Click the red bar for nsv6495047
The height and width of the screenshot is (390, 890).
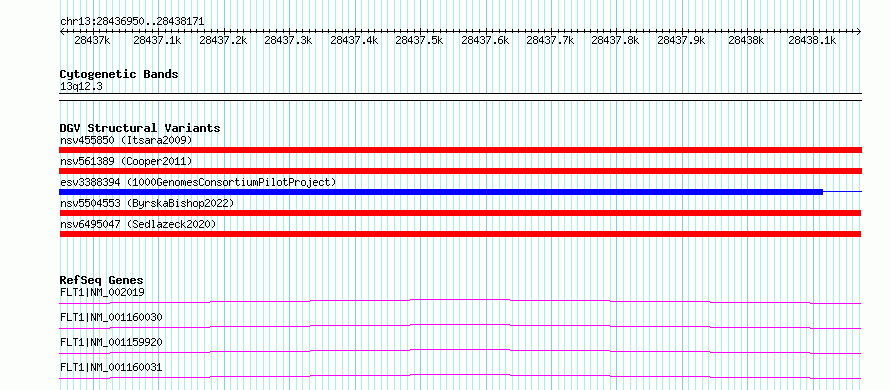point(460,234)
